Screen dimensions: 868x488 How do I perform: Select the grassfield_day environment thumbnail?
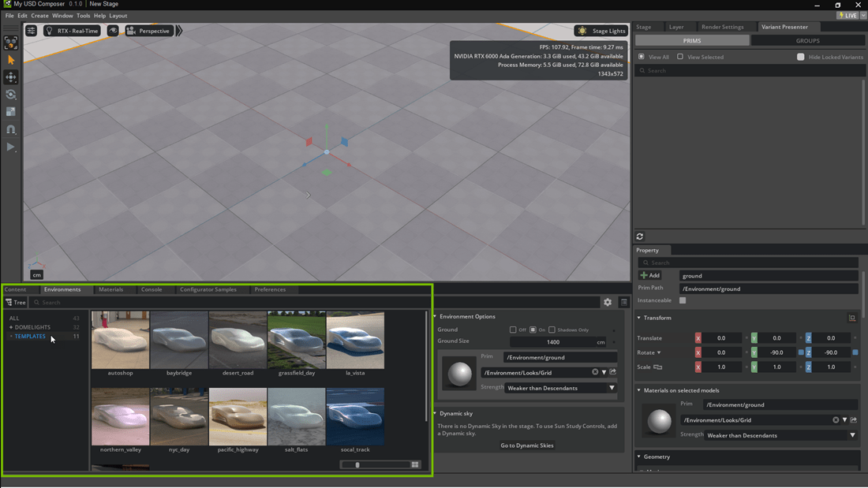[297, 340]
